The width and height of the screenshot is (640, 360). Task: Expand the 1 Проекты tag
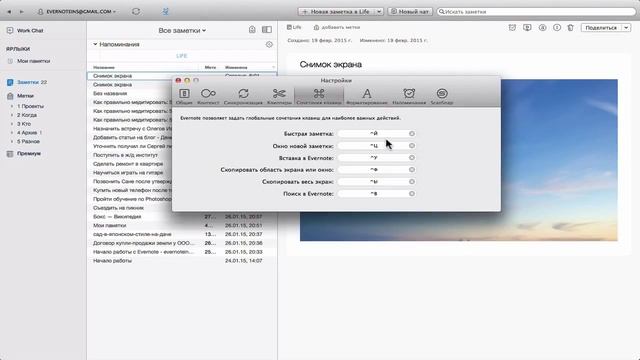tap(12, 106)
